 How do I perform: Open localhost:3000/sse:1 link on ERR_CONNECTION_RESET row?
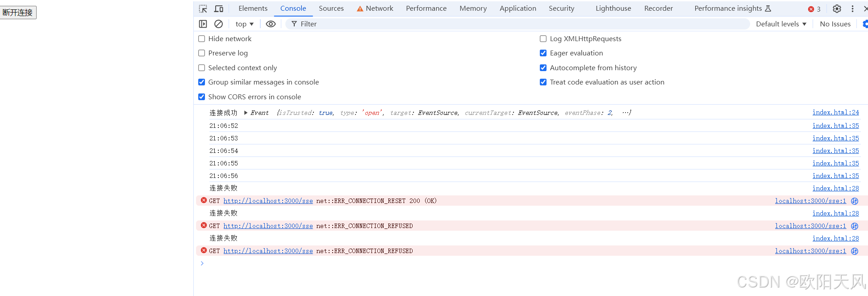[810, 201]
